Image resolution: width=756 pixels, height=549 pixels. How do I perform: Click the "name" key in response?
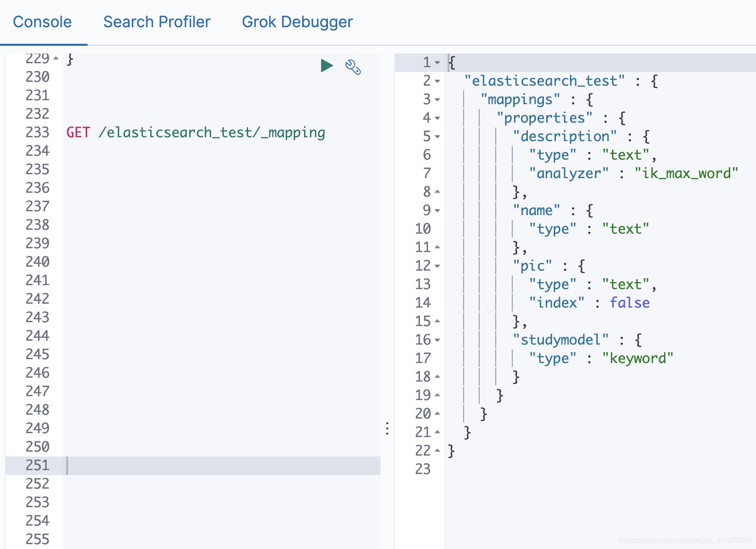tap(537, 210)
